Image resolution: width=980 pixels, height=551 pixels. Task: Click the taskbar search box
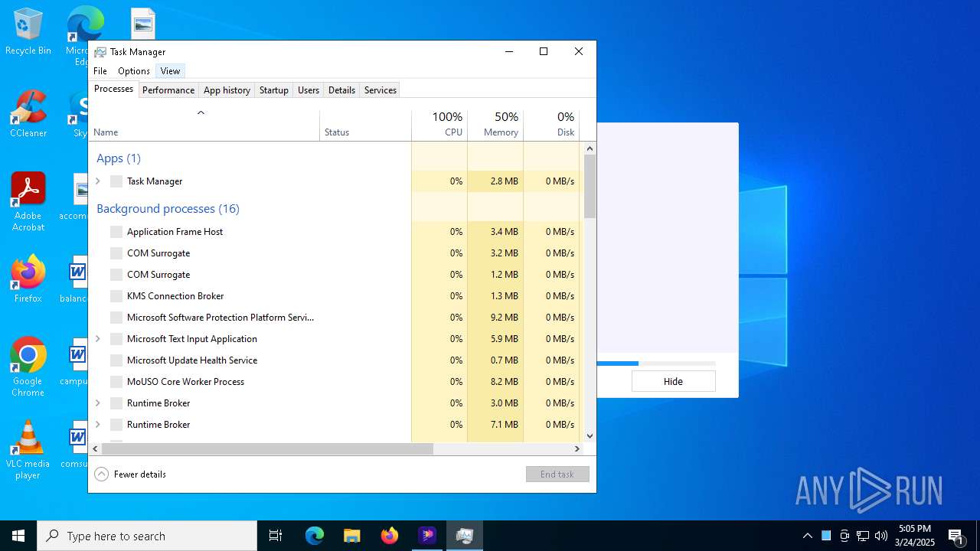[x=147, y=536]
